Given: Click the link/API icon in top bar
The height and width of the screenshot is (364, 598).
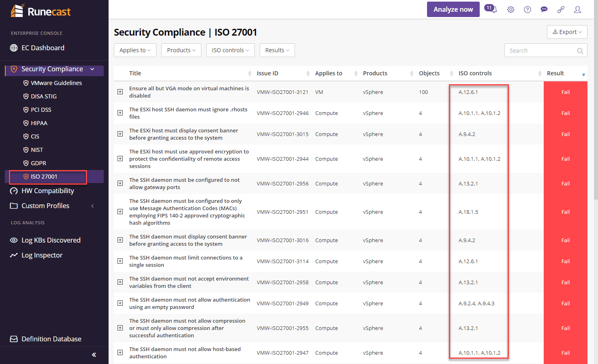Looking at the screenshot, I should 561,9.
